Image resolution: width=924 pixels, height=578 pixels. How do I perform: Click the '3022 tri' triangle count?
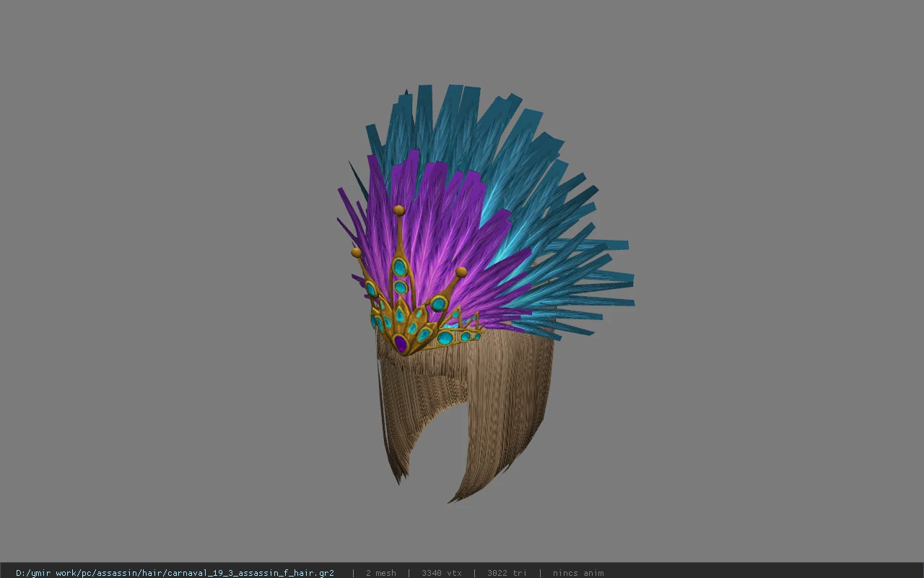[507, 573]
